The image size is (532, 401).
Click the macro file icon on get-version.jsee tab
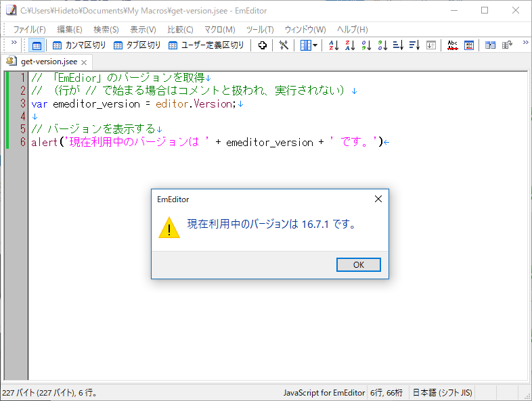12,62
